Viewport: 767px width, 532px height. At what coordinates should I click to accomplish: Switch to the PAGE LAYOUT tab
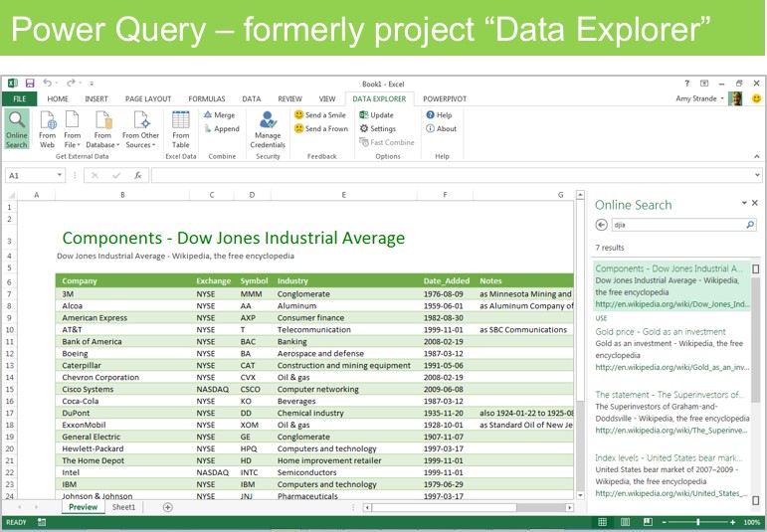(148, 98)
